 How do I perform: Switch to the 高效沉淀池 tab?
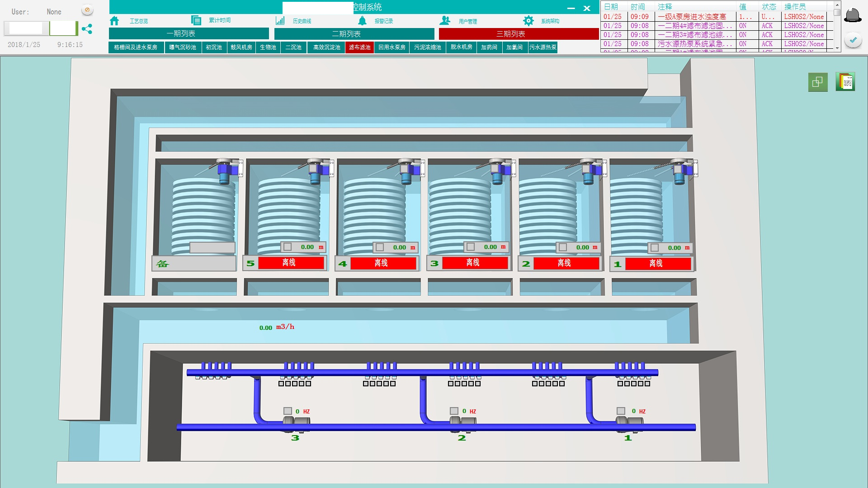click(x=326, y=47)
